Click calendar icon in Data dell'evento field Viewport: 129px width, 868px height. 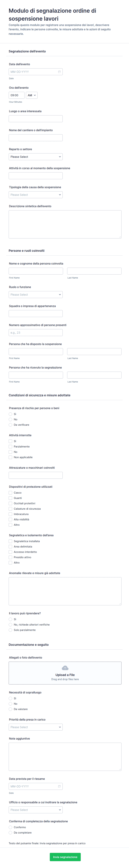click(x=60, y=72)
